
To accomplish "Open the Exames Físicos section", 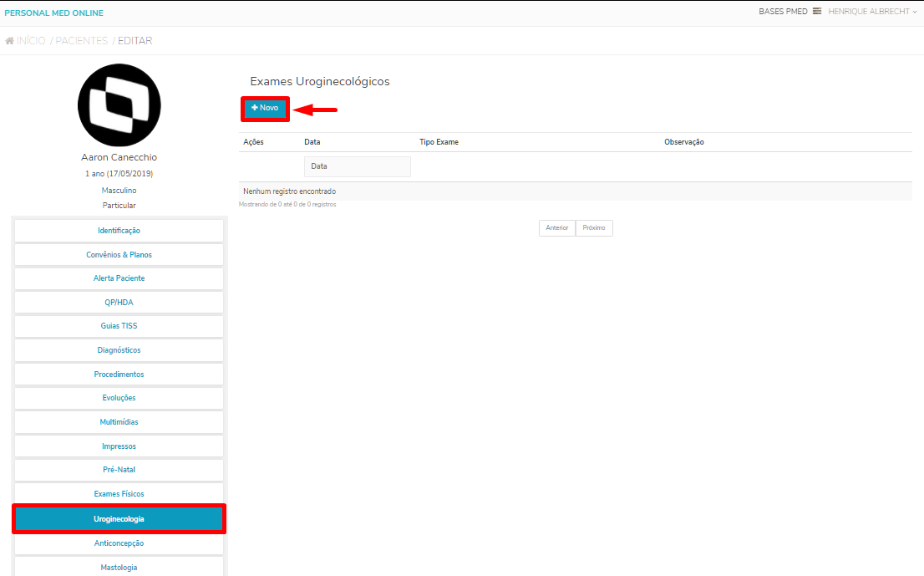I will tap(119, 494).
